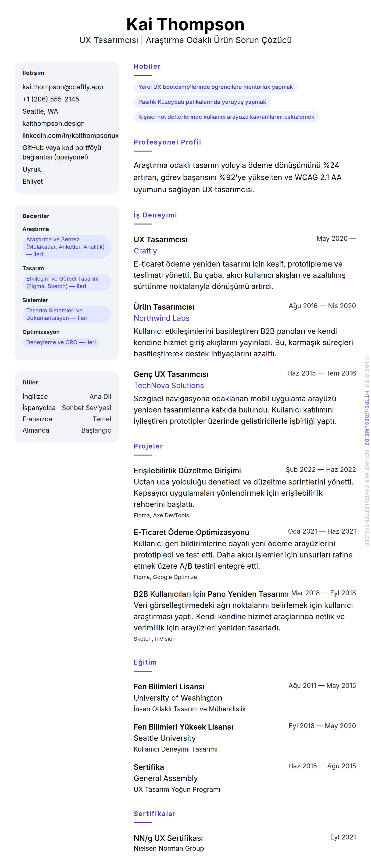Open the kaithompson.design portfolio link
The image size is (371, 868).
[x=54, y=123]
